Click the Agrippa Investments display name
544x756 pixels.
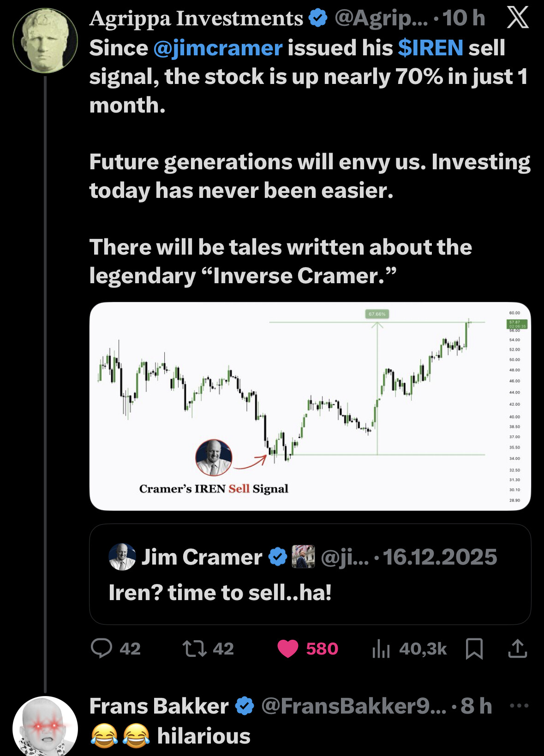pos(196,18)
